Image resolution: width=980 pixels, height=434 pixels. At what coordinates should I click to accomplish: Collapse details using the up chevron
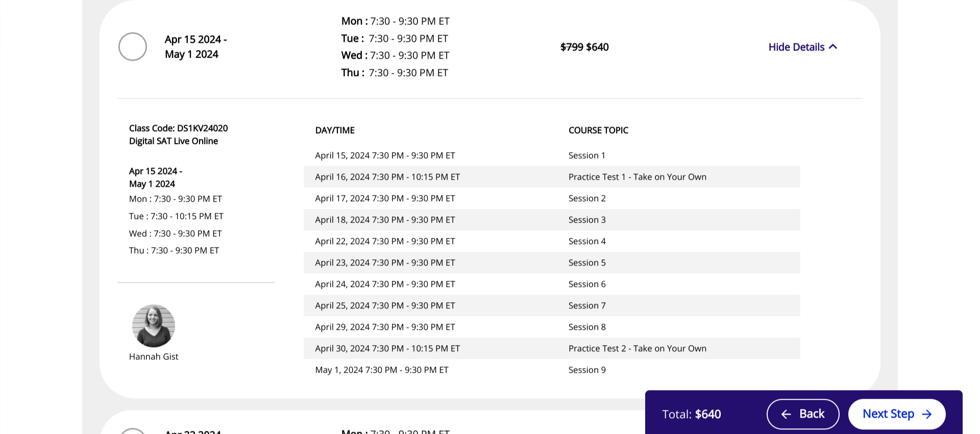[x=833, y=47]
